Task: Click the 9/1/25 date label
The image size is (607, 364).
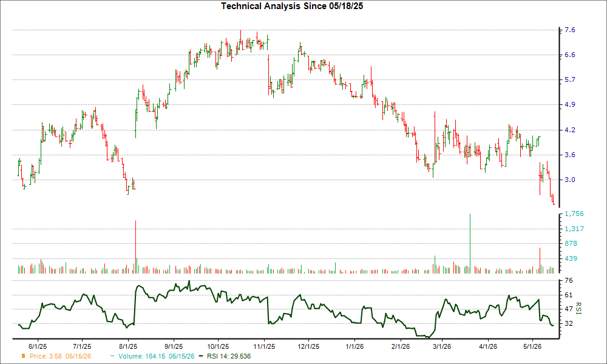Action: (x=174, y=346)
